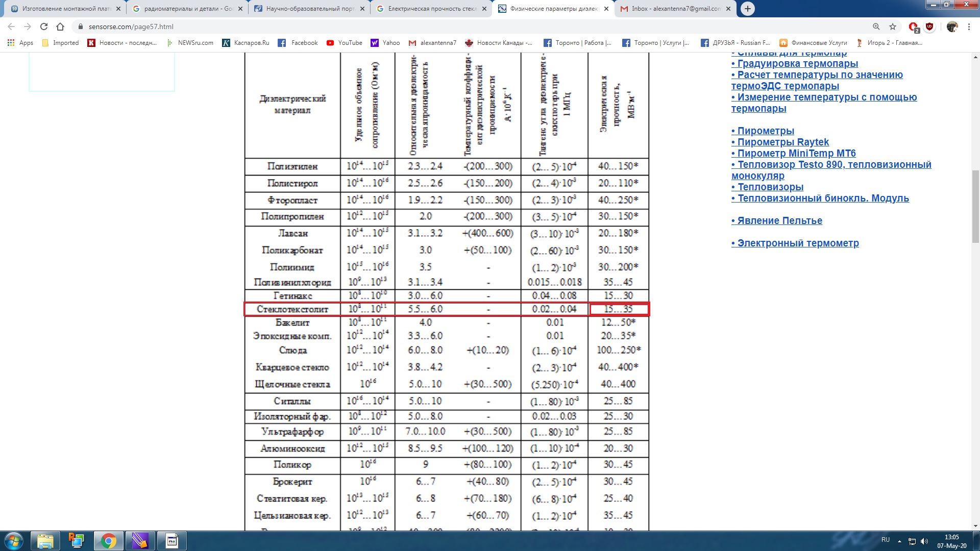Click the 'Кварцевое стекло' material cell
Screen dimensions: 980x551
coord(292,367)
